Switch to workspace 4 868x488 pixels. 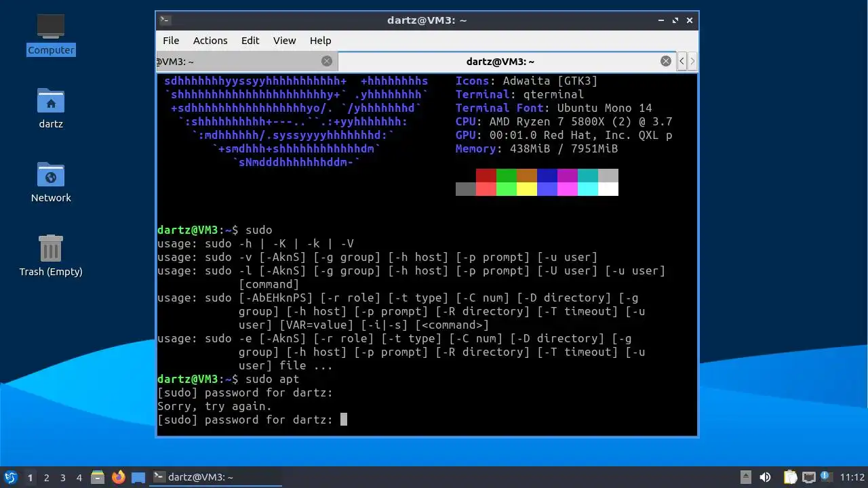tap(79, 478)
